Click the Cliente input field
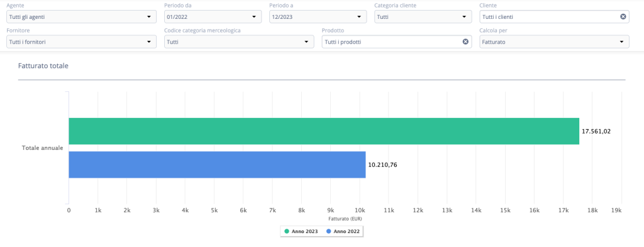 [x=555, y=17]
